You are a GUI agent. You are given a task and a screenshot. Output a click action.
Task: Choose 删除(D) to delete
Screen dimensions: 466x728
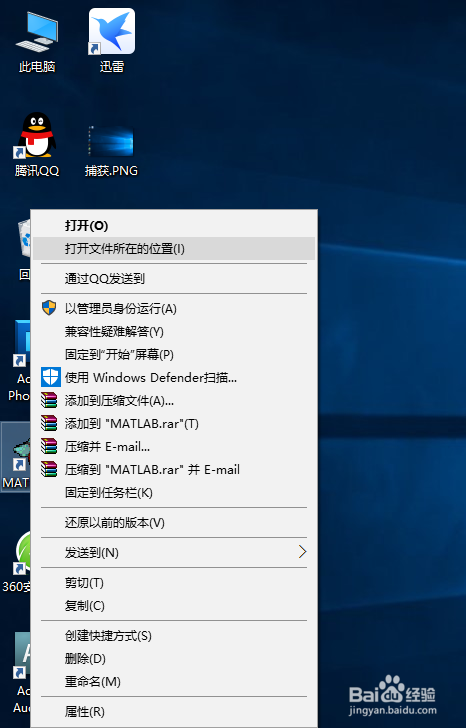click(x=174, y=658)
